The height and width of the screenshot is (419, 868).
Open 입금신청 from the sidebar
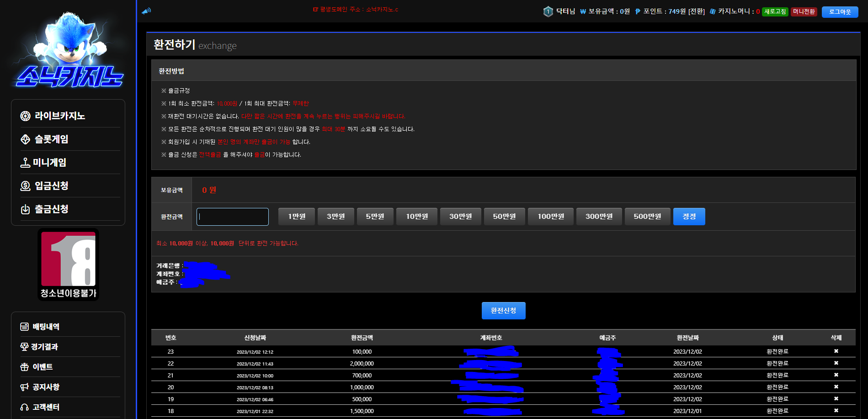pyautogui.click(x=51, y=186)
